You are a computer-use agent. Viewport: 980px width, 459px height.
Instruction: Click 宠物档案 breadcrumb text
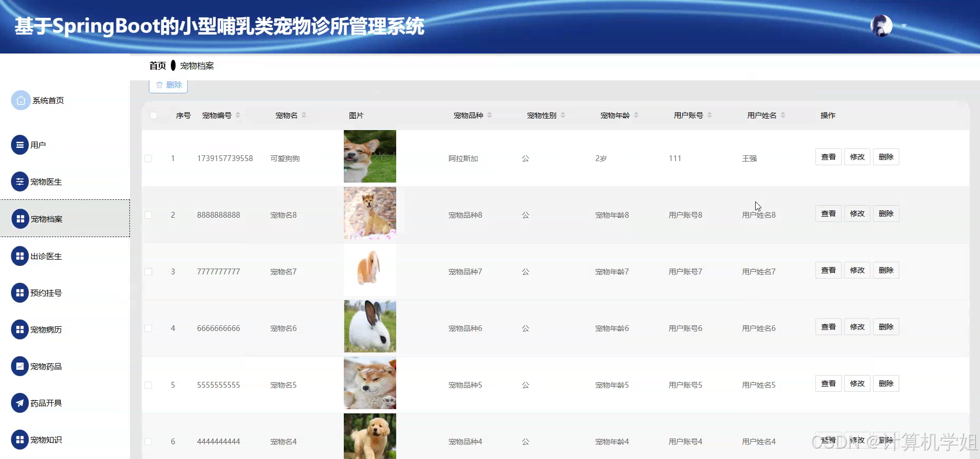click(x=197, y=66)
